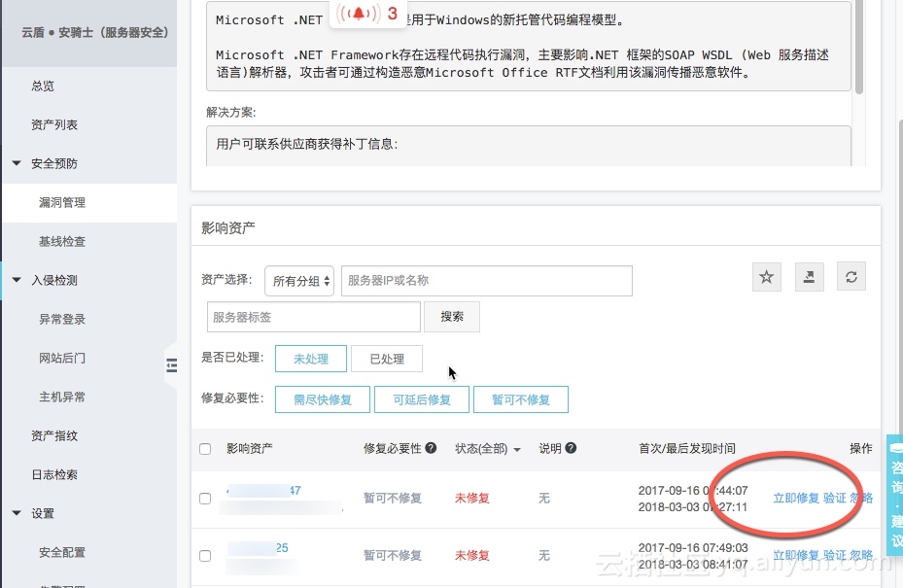Open the asset link ending in 25
The height and width of the screenshot is (588, 903).
(258, 548)
